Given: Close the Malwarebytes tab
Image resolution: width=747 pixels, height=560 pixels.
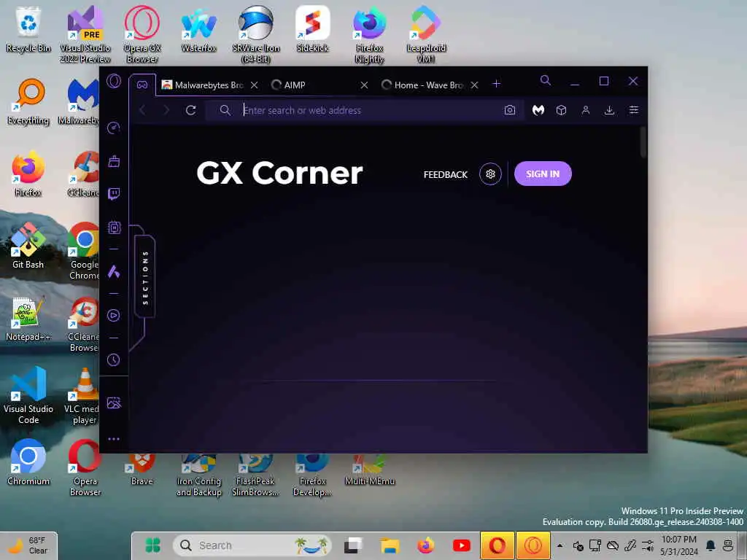Looking at the screenshot, I should coord(255,85).
